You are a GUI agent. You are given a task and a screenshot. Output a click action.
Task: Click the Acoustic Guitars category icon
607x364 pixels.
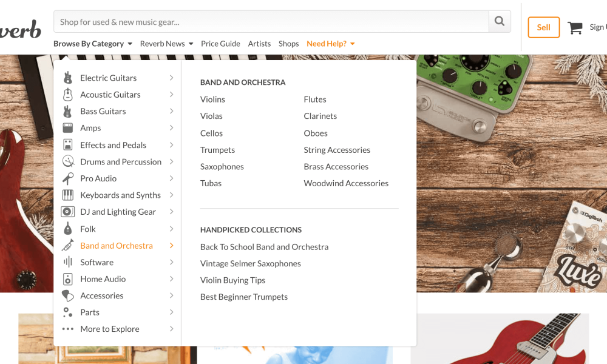[x=68, y=95]
